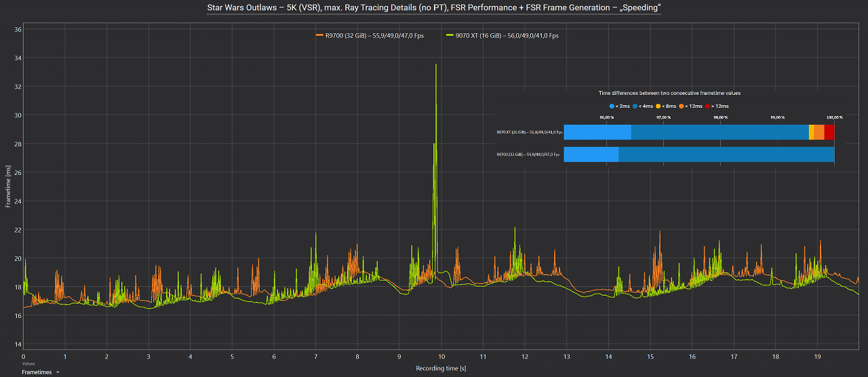The width and height of the screenshot is (868, 377).
Task: Open the Frametimes dropdown below the chart
Action: tap(41, 372)
